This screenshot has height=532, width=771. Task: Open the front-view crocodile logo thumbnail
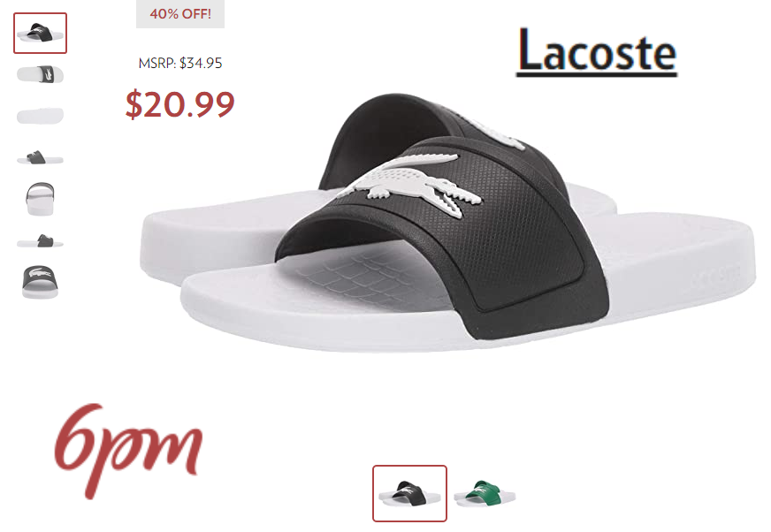[40, 282]
